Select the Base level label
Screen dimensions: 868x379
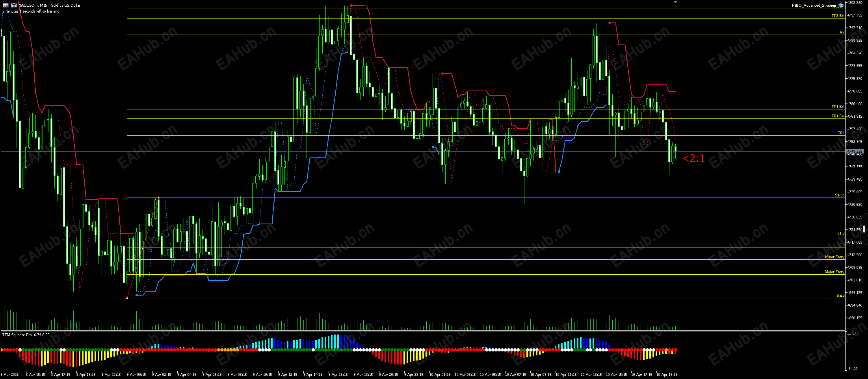click(x=840, y=296)
